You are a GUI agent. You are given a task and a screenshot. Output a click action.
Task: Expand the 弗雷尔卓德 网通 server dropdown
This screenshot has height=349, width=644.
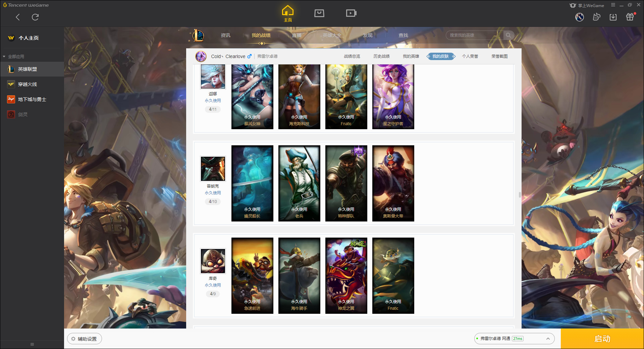coord(514,339)
